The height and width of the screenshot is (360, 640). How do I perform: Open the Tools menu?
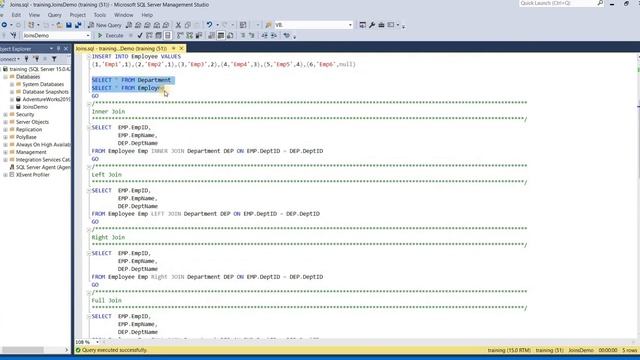click(100, 15)
